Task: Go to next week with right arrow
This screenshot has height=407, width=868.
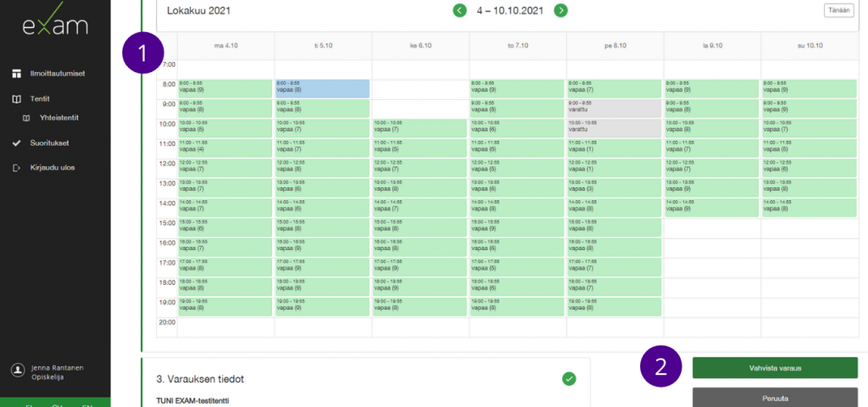Action: tap(561, 10)
